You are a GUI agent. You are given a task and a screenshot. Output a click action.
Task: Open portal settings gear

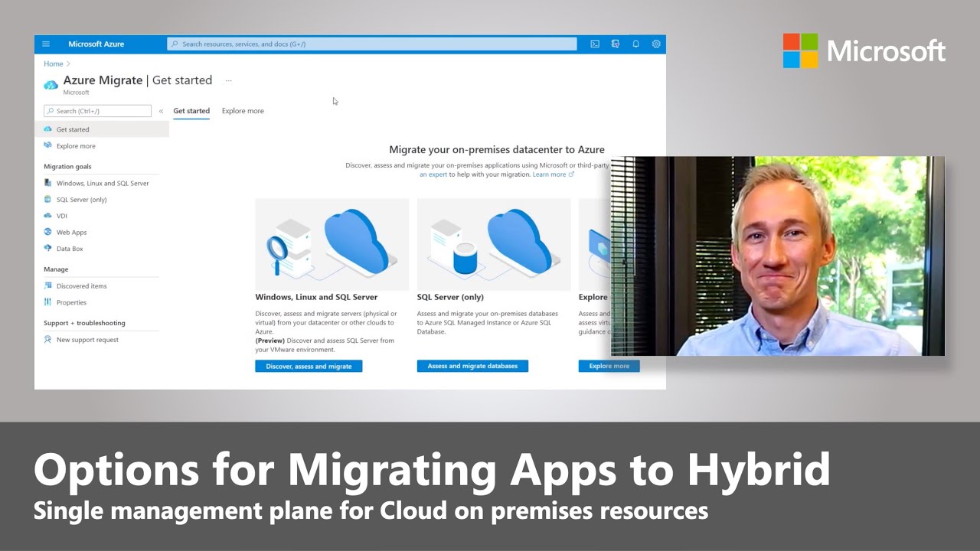point(656,44)
